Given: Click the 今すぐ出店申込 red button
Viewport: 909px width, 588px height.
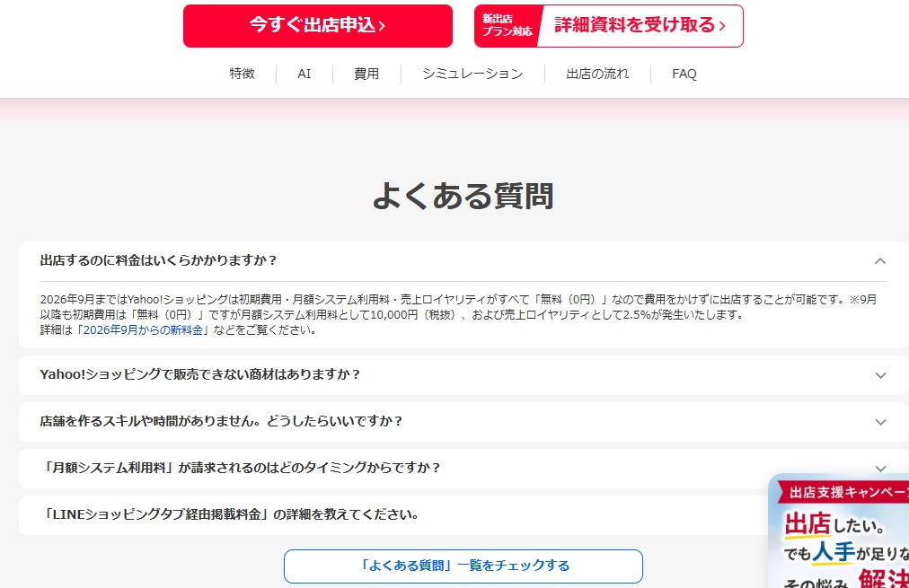Looking at the screenshot, I should (x=318, y=26).
